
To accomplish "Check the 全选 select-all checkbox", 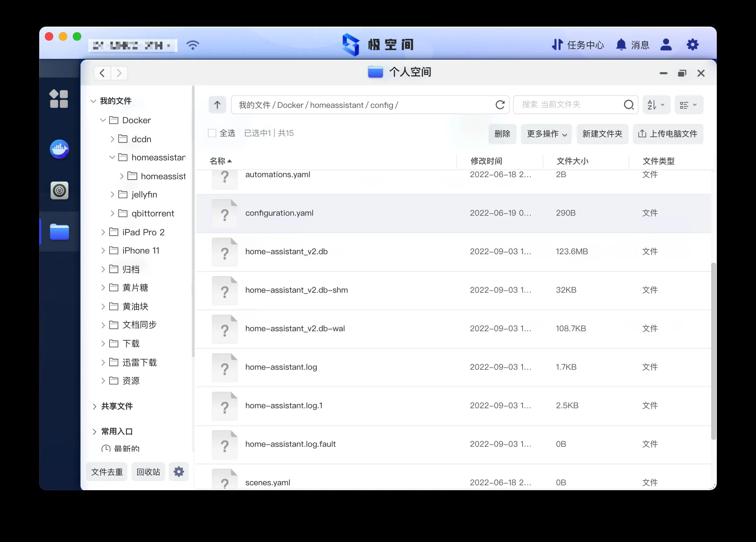I will [x=212, y=133].
